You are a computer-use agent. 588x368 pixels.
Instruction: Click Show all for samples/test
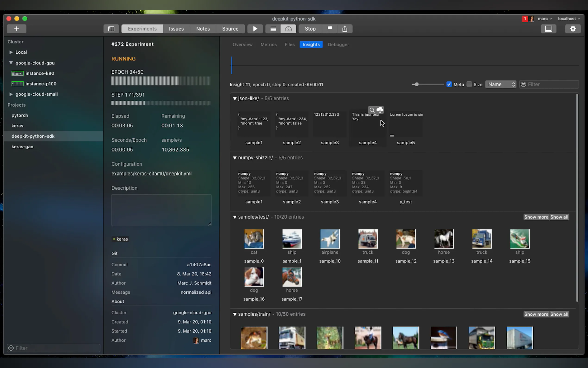(x=559, y=217)
